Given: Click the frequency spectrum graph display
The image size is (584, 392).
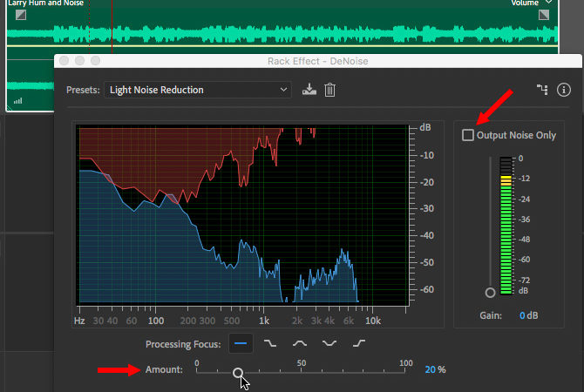Looking at the screenshot, I should (243, 215).
